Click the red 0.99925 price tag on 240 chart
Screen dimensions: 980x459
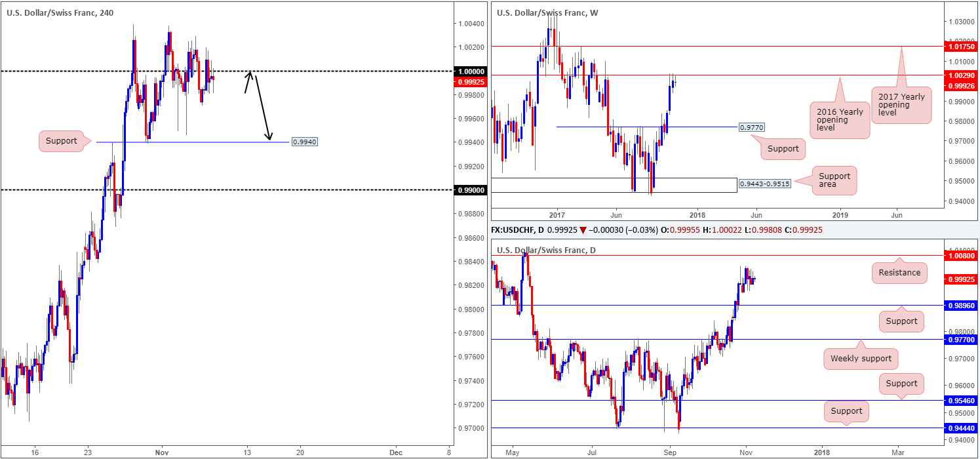[470, 82]
